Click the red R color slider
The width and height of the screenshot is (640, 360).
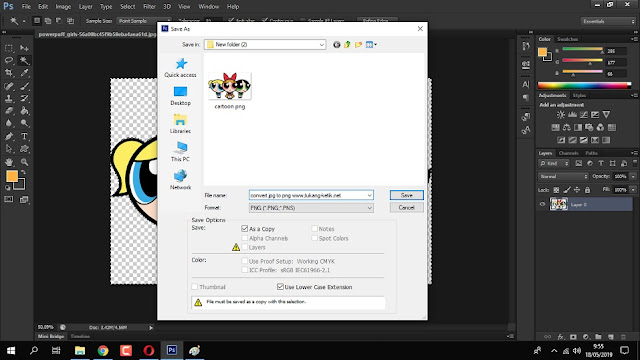coord(582,50)
